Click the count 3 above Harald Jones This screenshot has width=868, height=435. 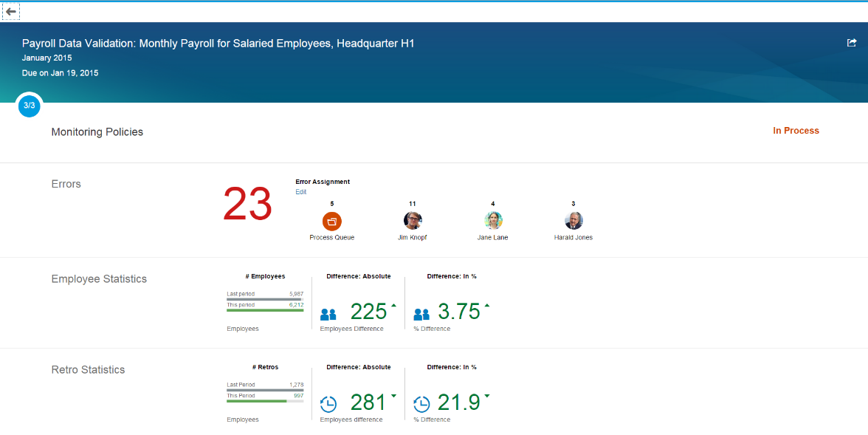(573, 204)
